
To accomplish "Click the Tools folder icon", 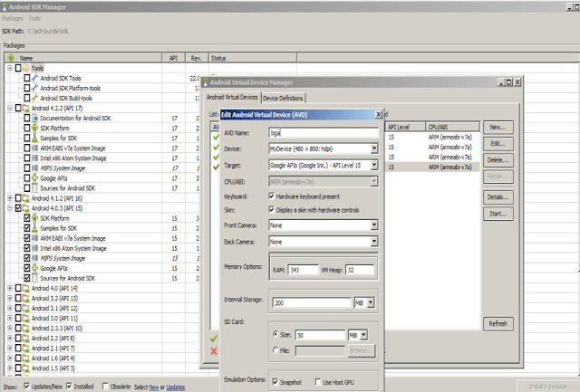I will [x=26, y=68].
